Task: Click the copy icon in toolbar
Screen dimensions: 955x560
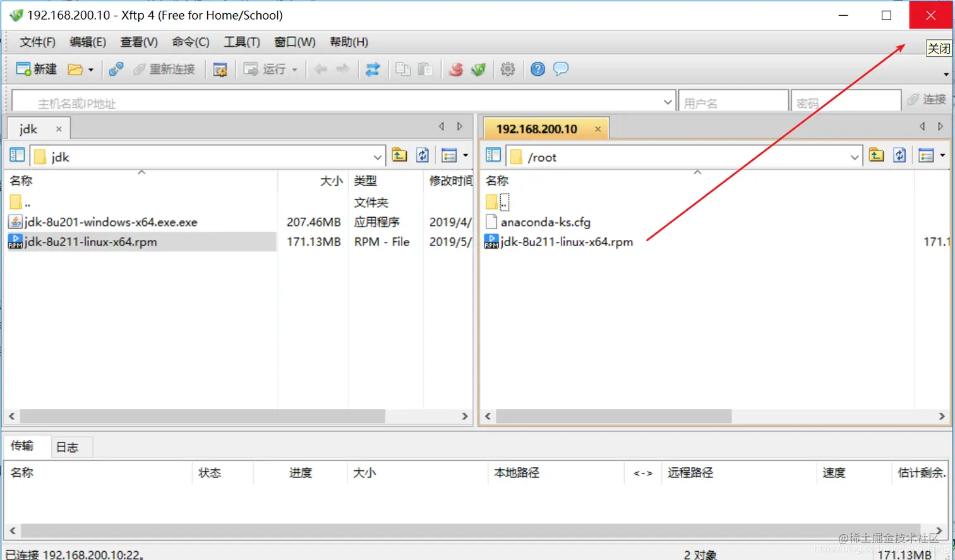Action: [x=403, y=69]
